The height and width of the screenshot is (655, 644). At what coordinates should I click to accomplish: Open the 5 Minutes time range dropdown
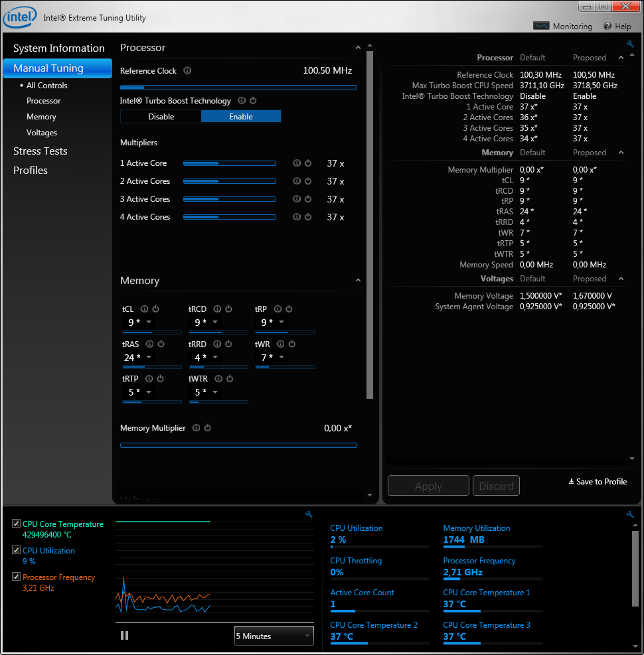pyautogui.click(x=274, y=636)
